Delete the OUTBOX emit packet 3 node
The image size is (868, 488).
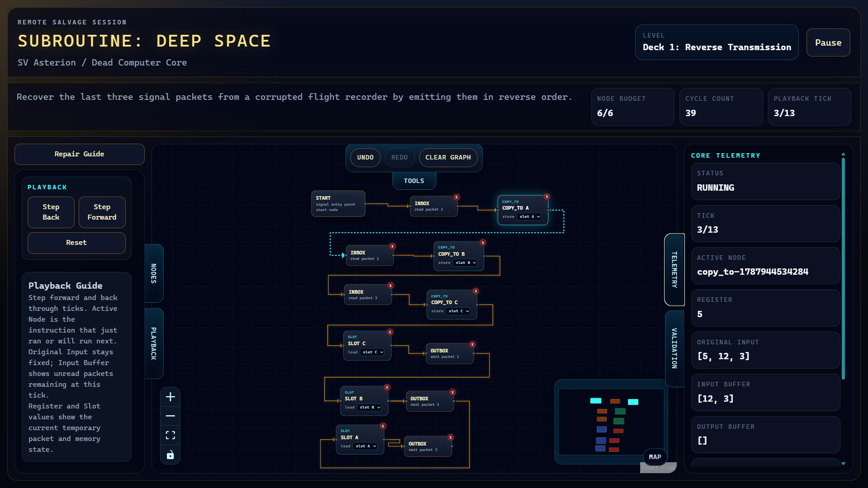click(451, 437)
